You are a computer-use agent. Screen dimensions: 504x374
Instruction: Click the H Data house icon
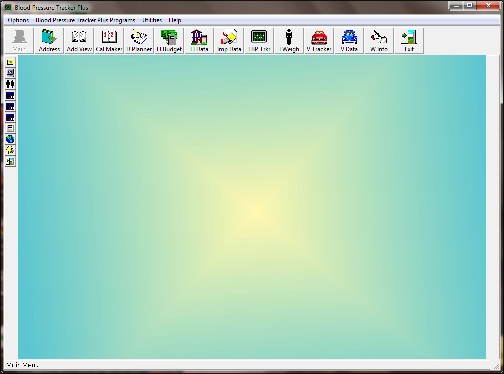click(199, 40)
